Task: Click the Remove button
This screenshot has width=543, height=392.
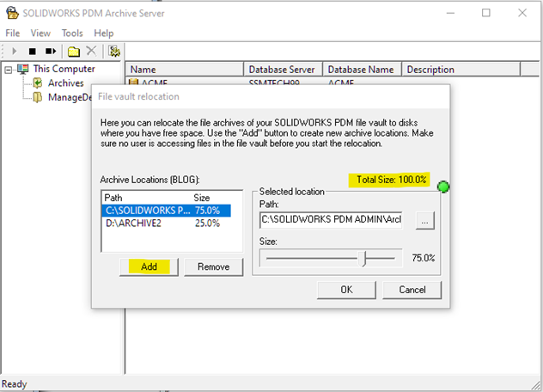Action: (213, 267)
